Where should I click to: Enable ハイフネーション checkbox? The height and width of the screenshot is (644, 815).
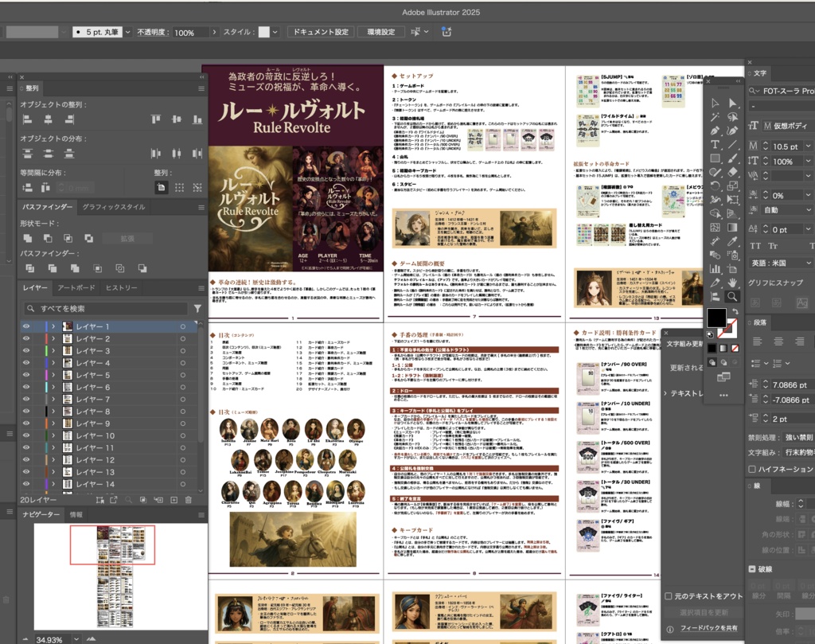coord(751,469)
